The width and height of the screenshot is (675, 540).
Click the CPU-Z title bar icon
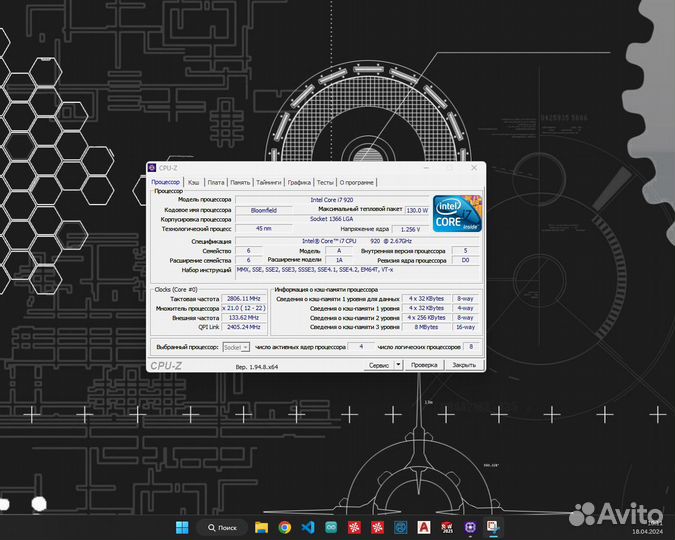tap(152, 168)
